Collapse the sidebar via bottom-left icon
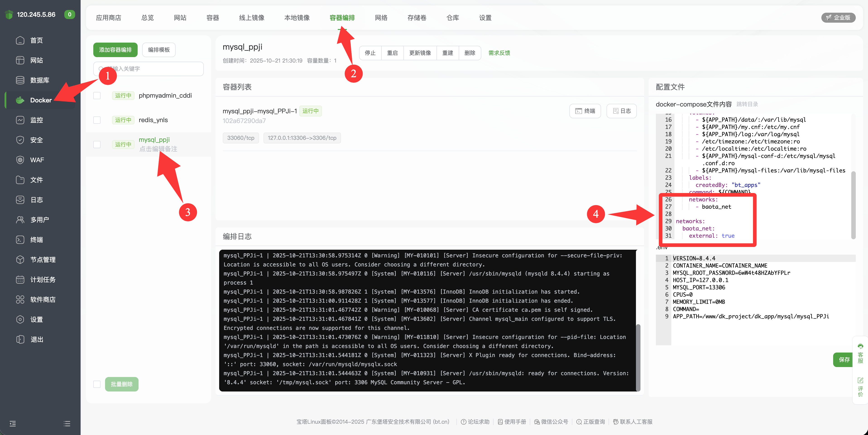The image size is (868, 435). pos(13,423)
